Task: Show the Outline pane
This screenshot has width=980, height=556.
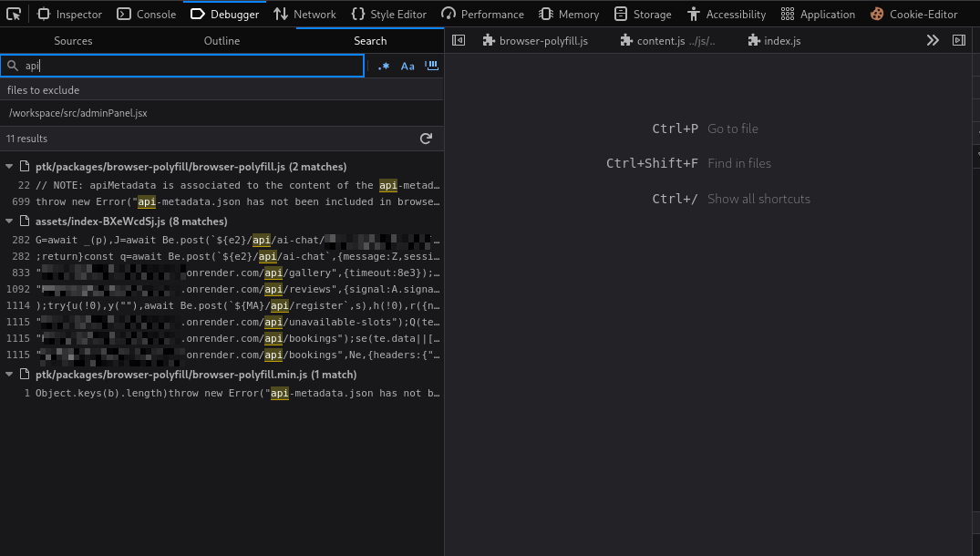Action: (222, 41)
